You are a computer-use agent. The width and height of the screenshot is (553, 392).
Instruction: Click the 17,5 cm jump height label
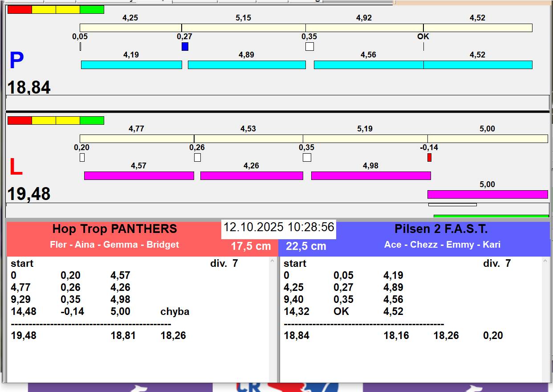251,246
